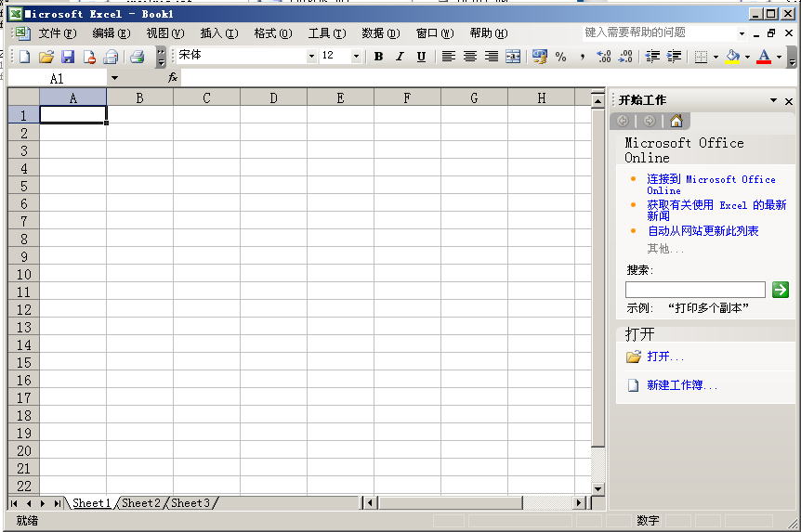Apply Comma style format
Image resolution: width=801 pixels, height=532 pixels.
(x=583, y=57)
